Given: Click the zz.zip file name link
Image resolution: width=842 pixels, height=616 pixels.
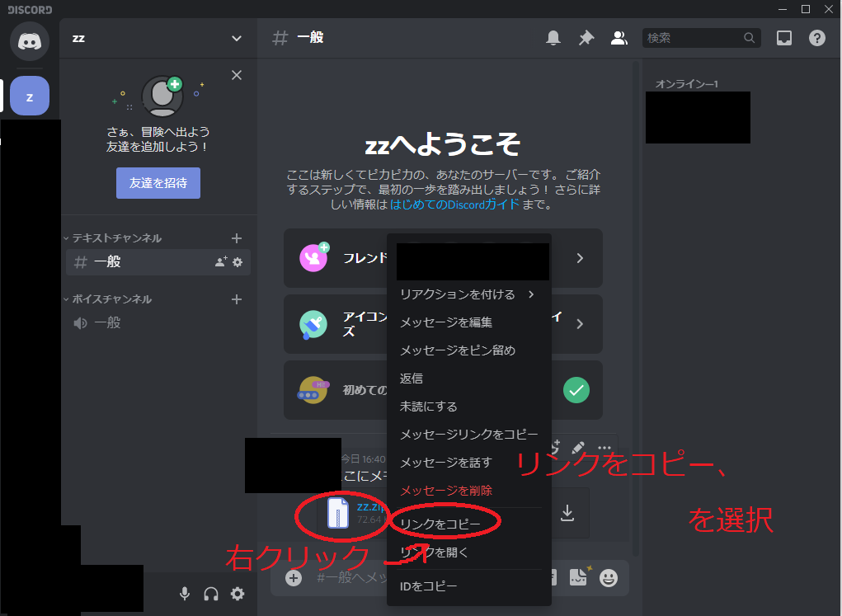Looking at the screenshot, I should coord(370,506).
